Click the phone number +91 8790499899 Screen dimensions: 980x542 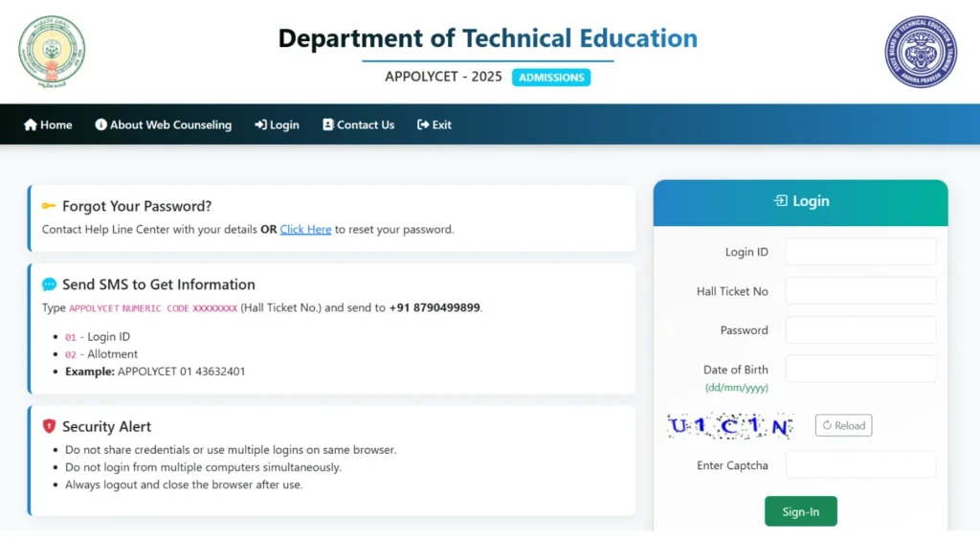(x=434, y=307)
